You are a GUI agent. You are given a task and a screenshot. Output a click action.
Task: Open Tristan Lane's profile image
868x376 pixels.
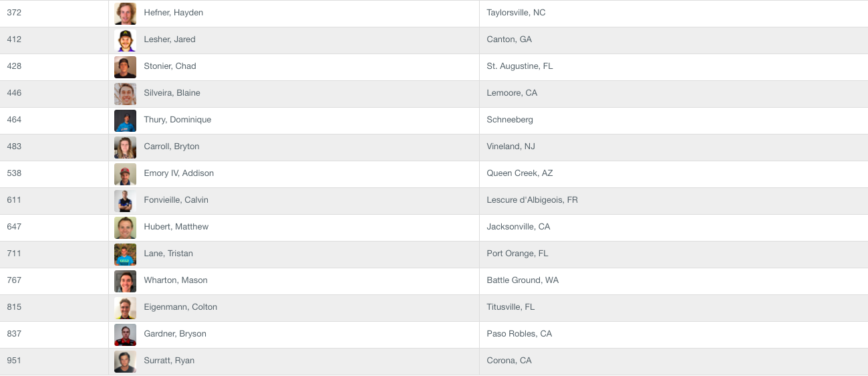pyautogui.click(x=126, y=255)
